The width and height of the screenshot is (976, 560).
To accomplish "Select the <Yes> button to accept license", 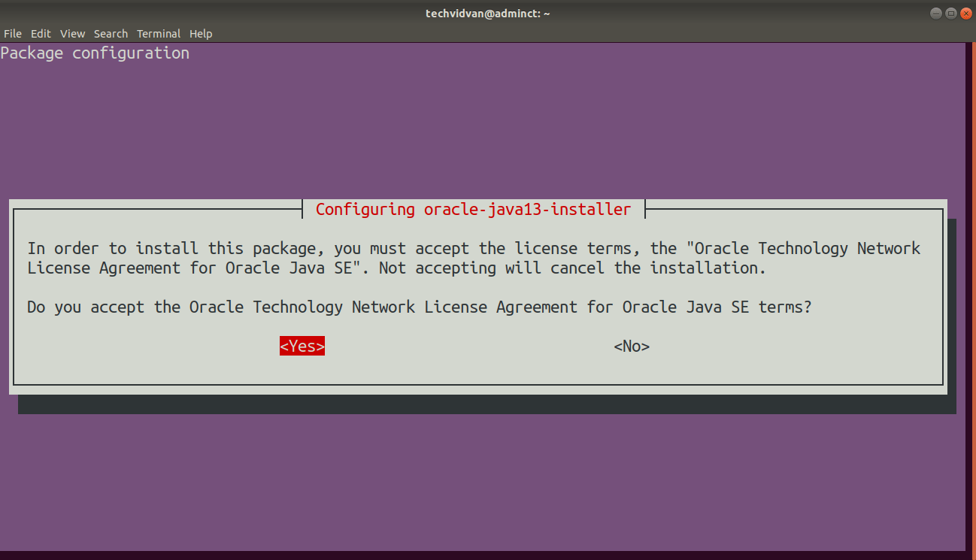I will (302, 346).
